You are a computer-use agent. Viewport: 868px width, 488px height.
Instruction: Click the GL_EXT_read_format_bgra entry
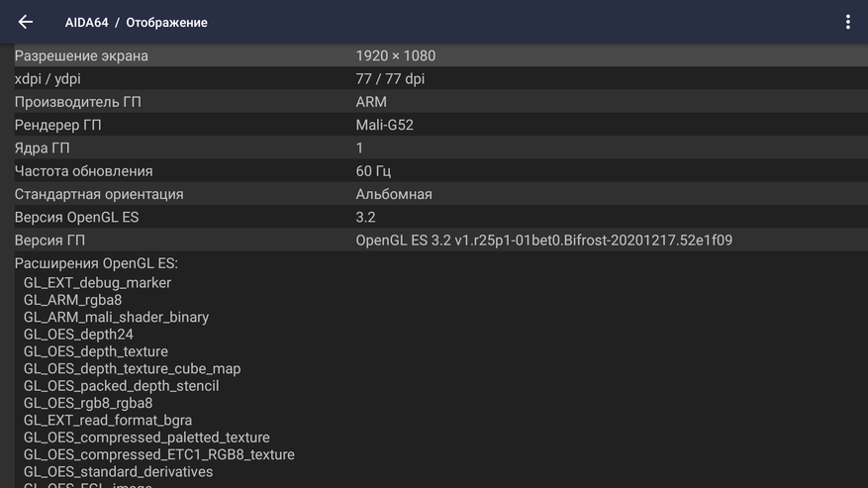108,421
